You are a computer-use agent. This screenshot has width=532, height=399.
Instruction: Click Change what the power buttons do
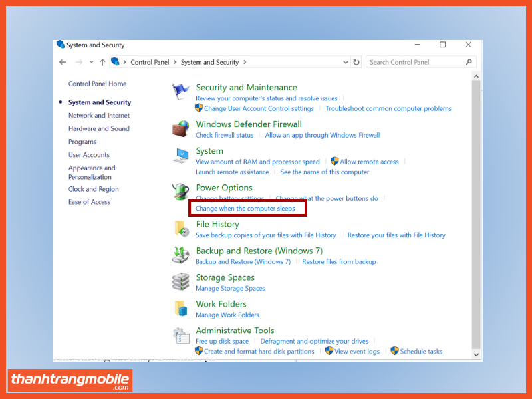[327, 198]
